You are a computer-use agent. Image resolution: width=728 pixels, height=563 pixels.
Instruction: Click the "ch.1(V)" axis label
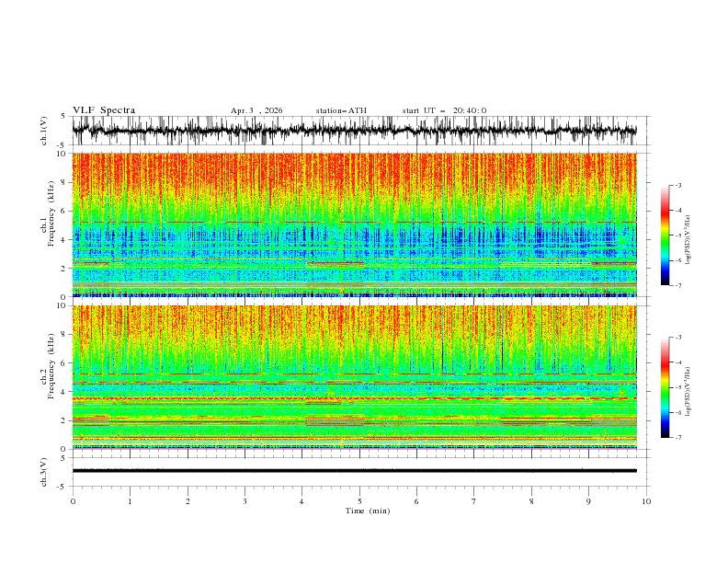pos(44,131)
